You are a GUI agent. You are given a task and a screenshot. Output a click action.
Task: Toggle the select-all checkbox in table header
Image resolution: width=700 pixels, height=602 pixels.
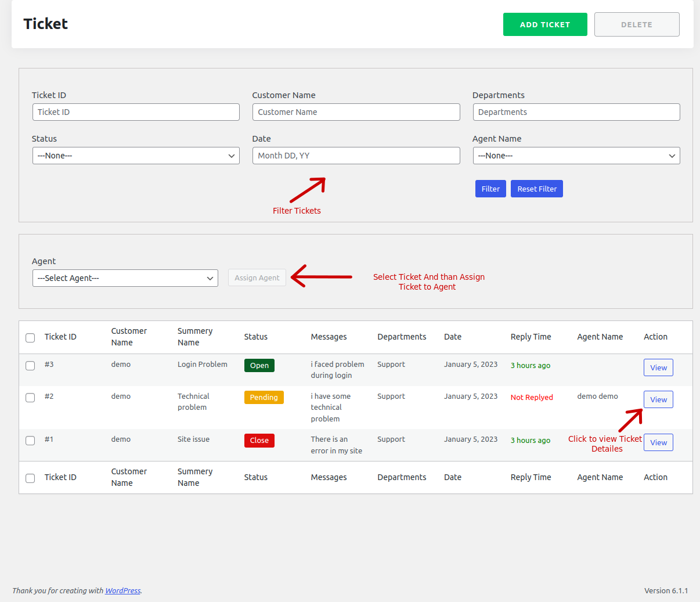[x=30, y=338]
